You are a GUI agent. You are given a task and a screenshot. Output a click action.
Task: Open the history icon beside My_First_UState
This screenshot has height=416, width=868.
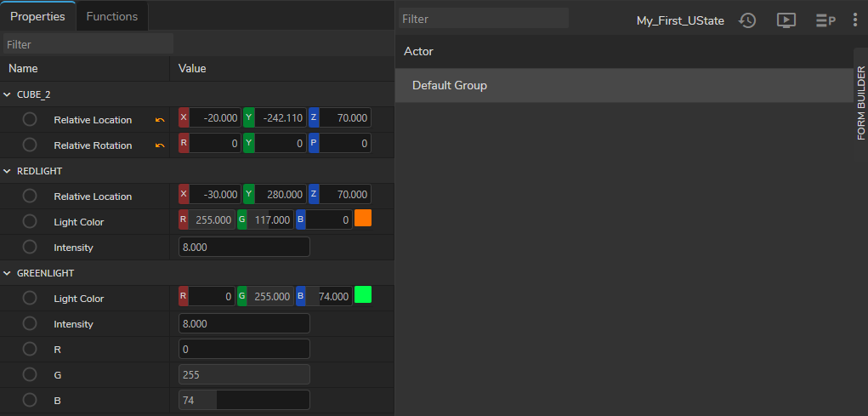tap(747, 20)
